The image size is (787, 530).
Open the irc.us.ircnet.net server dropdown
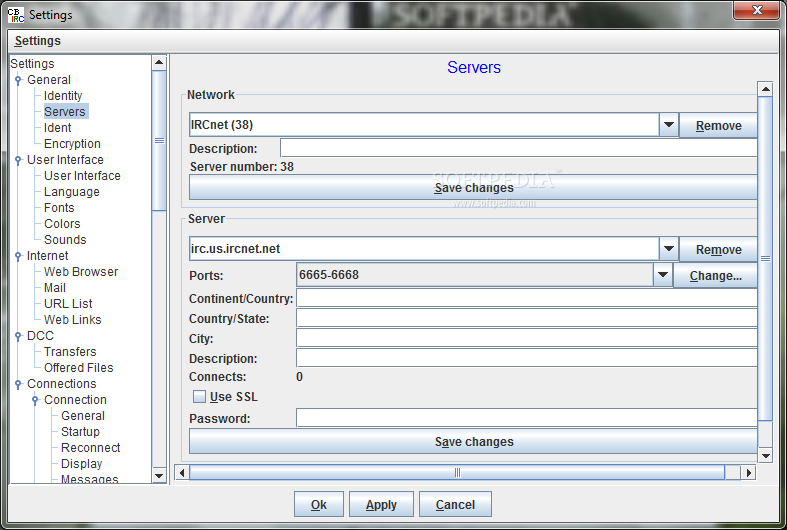(669, 248)
